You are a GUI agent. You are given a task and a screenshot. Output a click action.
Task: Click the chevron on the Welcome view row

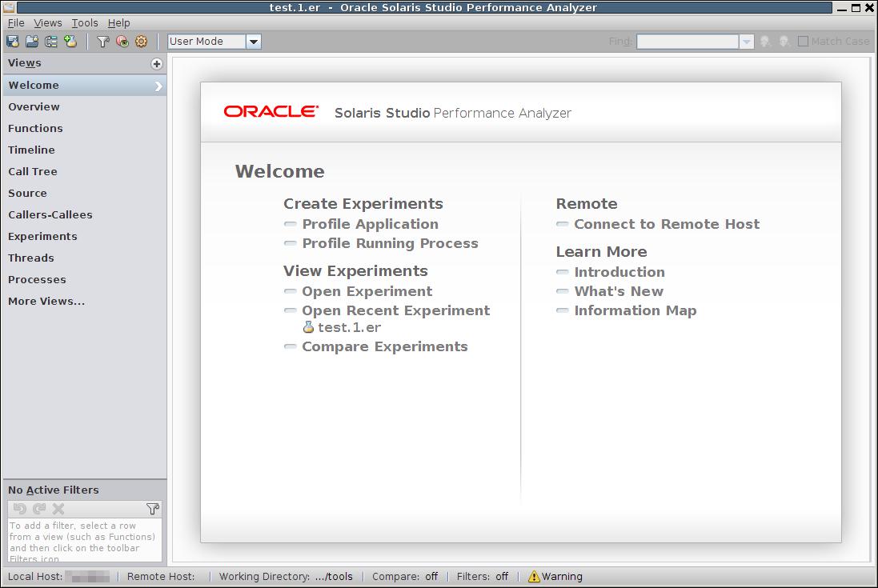point(158,86)
